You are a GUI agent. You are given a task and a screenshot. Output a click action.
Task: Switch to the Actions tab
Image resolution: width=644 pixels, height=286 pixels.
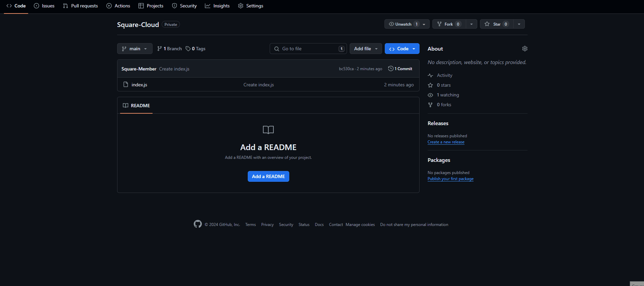118,6
